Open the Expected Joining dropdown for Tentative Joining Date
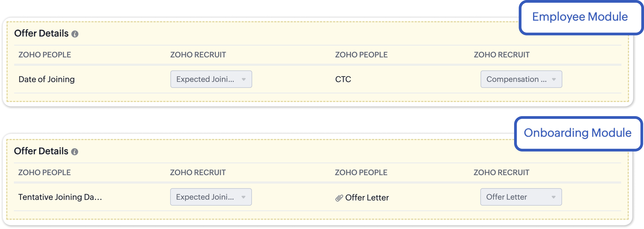The width and height of the screenshot is (644, 229). pos(211,197)
